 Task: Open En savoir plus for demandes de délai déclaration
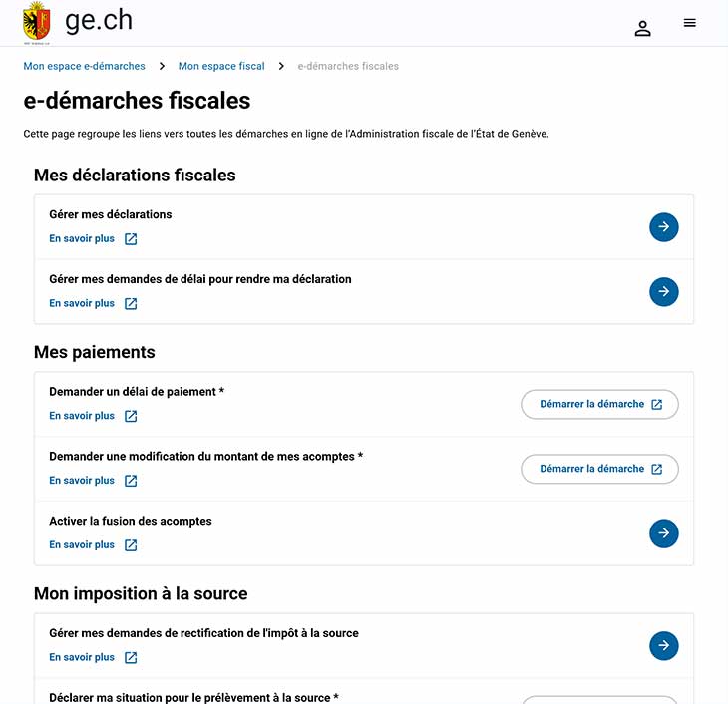82,303
